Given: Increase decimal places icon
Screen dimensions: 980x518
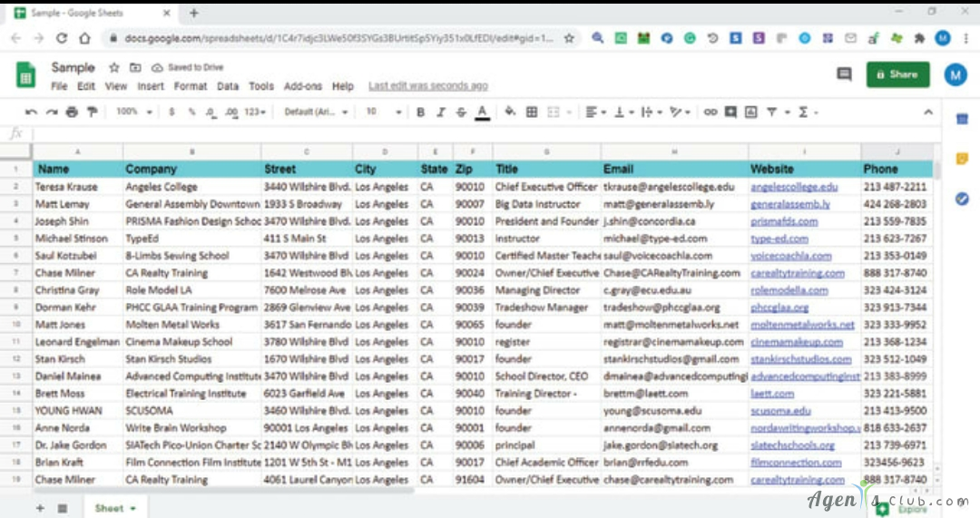Looking at the screenshot, I should point(231,112).
